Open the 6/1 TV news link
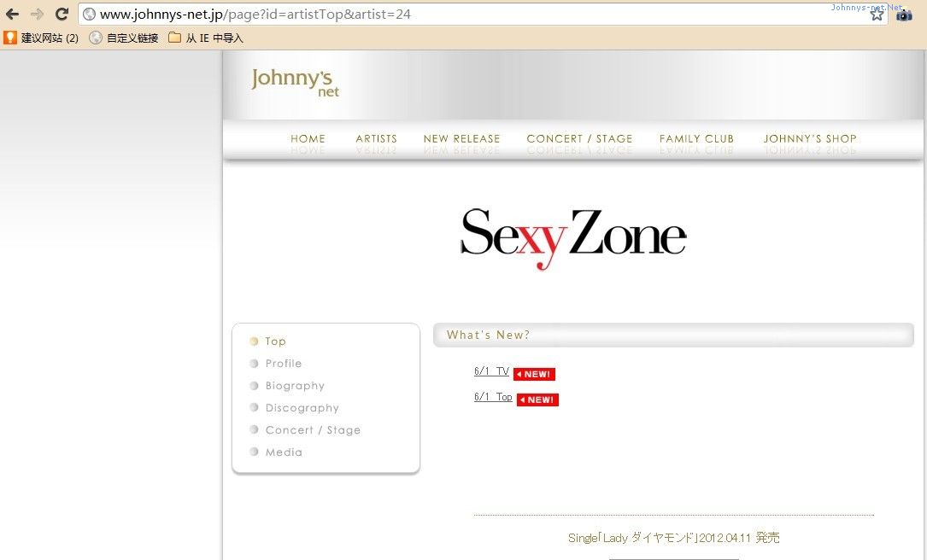 (491, 372)
